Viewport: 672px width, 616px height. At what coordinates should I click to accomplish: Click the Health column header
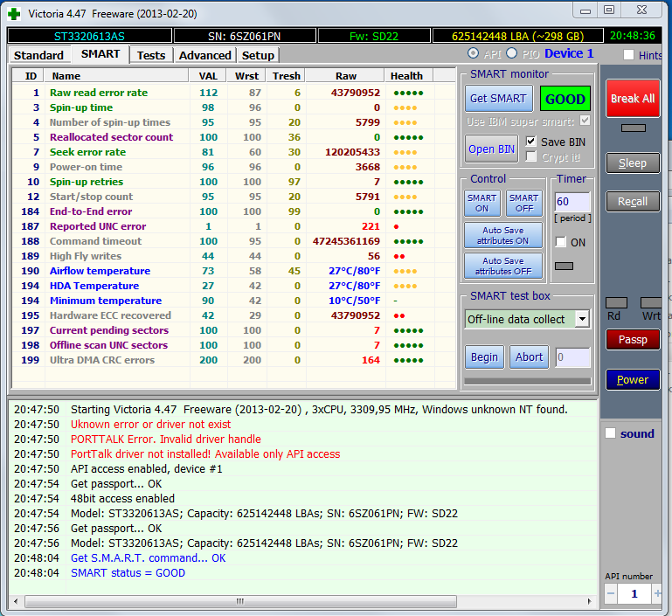click(409, 76)
